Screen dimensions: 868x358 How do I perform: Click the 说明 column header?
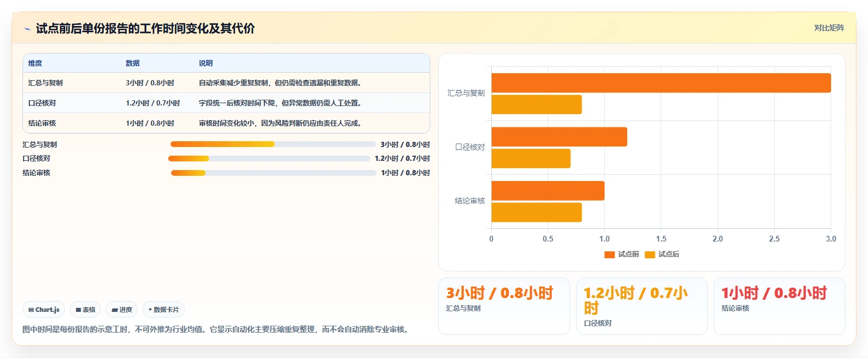[206, 63]
